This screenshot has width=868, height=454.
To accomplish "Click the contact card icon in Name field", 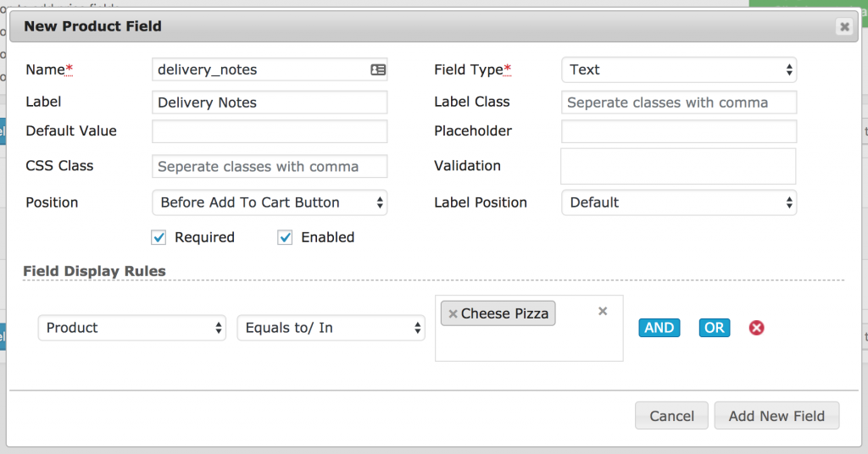I will click(378, 69).
